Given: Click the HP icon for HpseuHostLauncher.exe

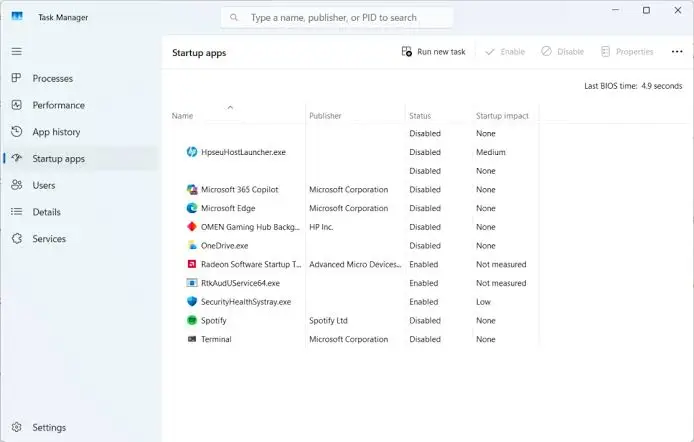Looking at the screenshot, I should (x=192, y=152).
